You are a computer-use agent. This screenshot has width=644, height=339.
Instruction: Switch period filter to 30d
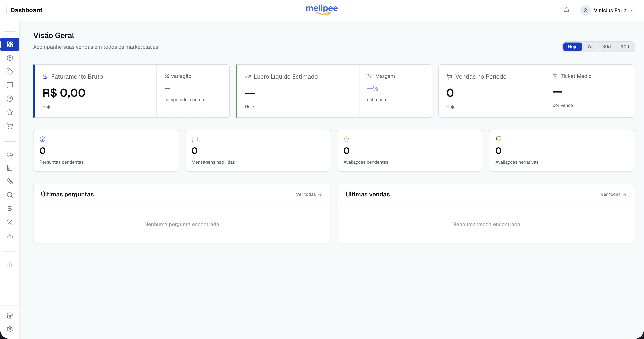606,47
